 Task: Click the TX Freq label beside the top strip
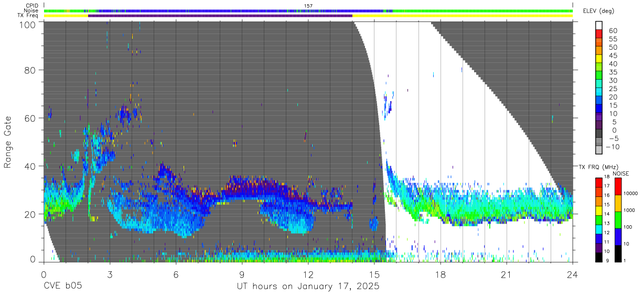(x=28, y=15)
